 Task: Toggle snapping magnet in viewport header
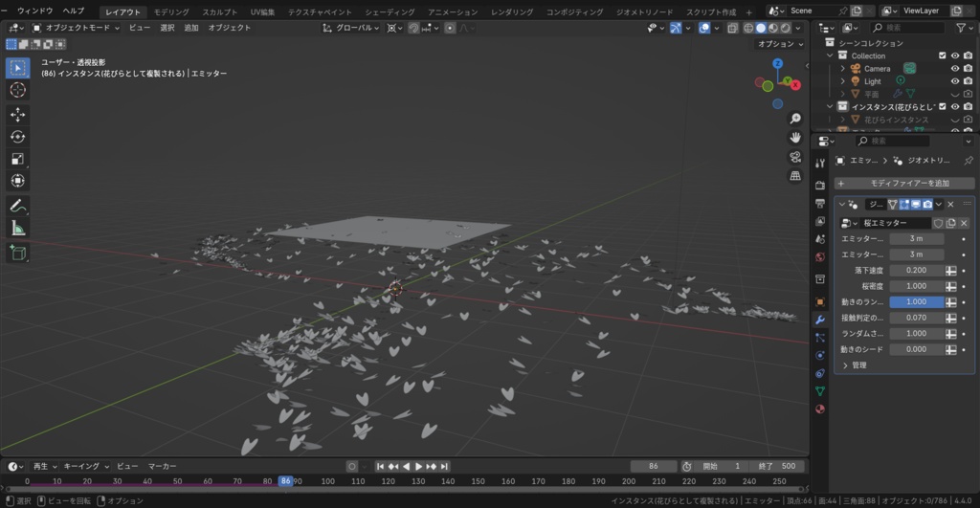pyautogui.click(x=413, y=28)
